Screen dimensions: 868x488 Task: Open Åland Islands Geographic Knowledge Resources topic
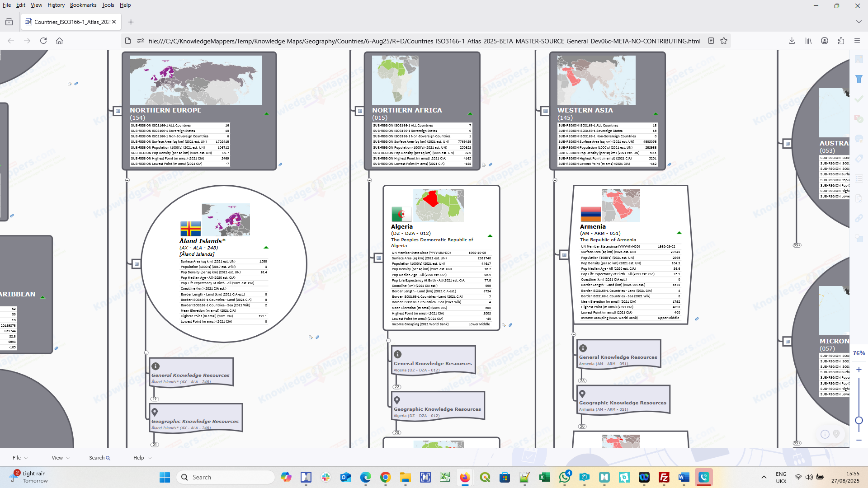pos(196,418)
